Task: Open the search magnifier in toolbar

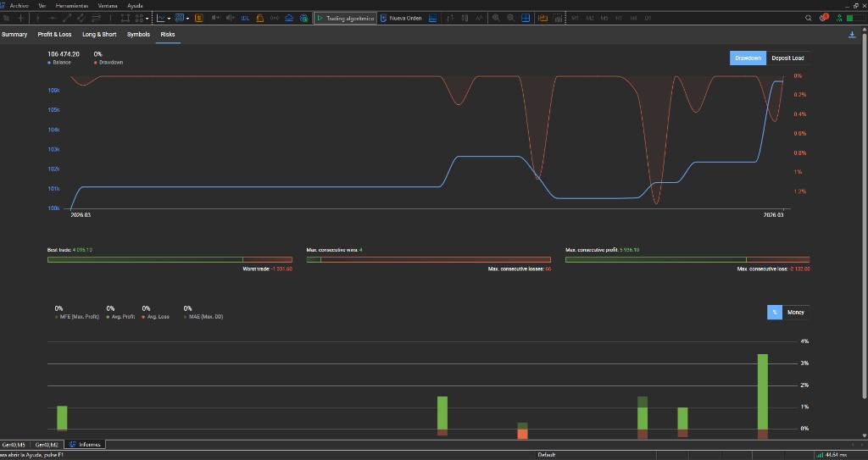Action: pos(809,18)
